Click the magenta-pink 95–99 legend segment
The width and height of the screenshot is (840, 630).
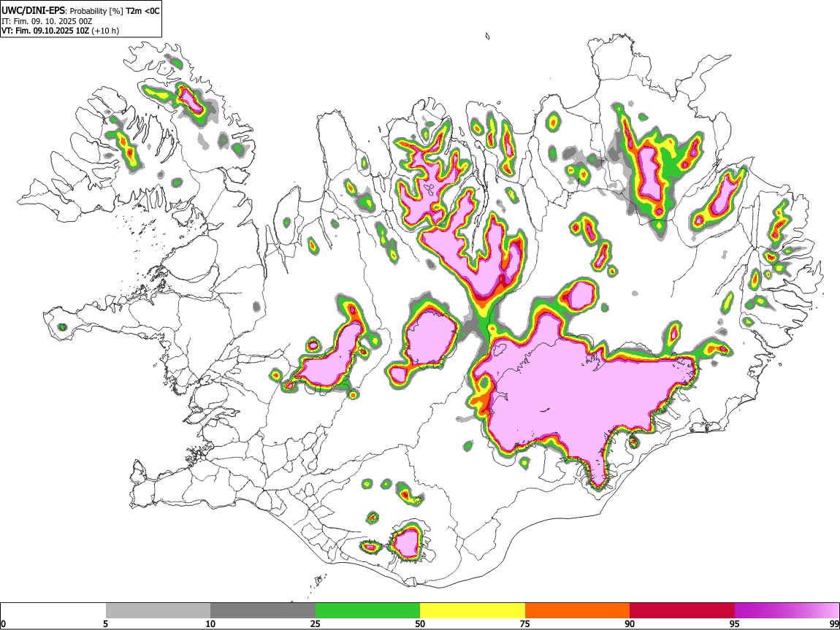click(787, 611)
